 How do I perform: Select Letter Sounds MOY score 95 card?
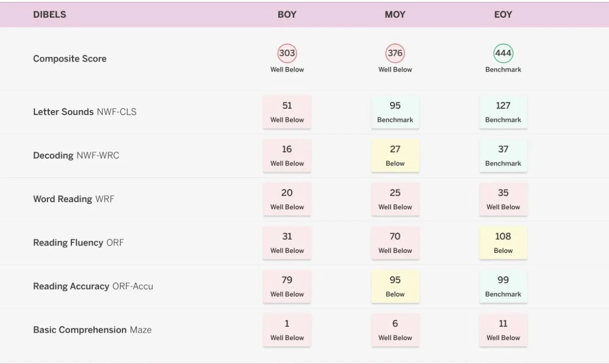tap(395, 112)
